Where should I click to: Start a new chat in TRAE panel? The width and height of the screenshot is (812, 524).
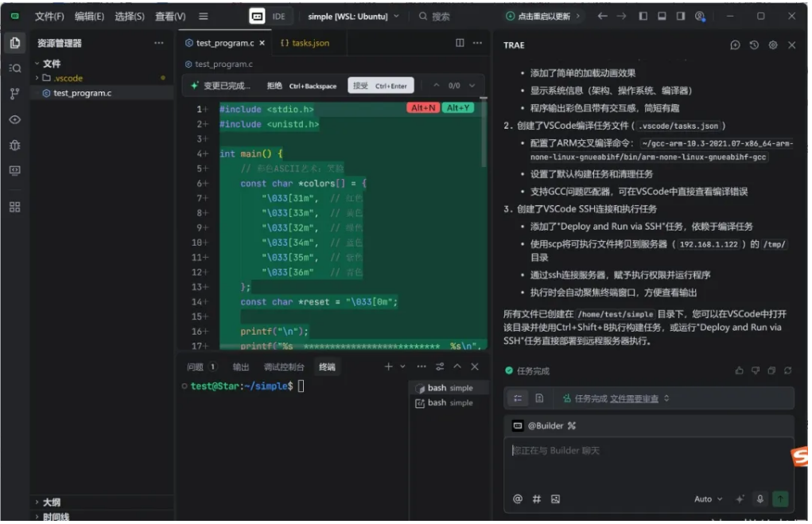tap(735, 45)
